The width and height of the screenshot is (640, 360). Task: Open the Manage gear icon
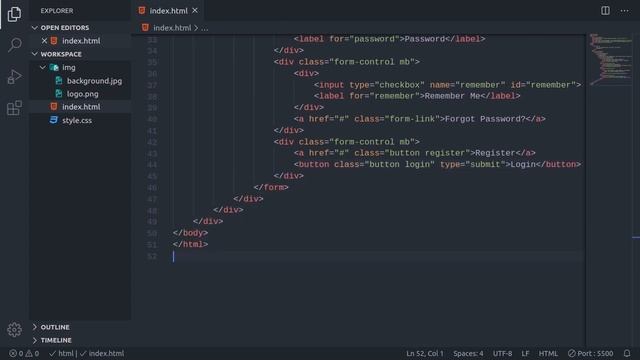click(x=14, y=329)
